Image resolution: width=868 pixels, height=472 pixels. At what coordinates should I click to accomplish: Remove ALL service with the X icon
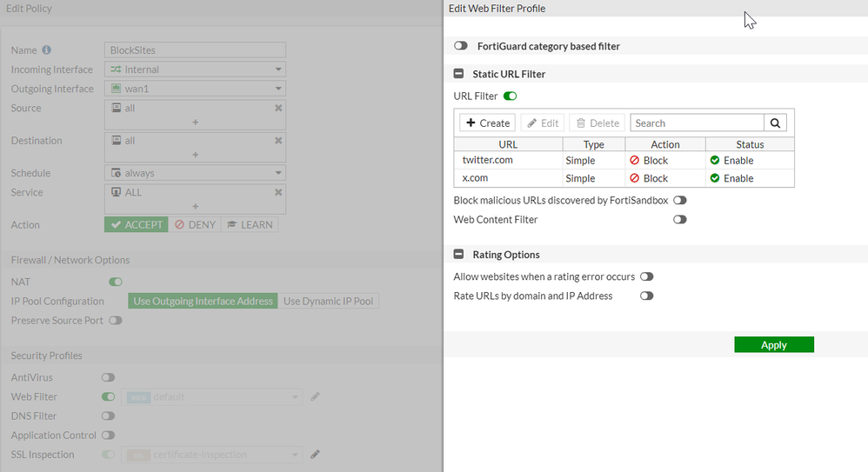point(278,192)
